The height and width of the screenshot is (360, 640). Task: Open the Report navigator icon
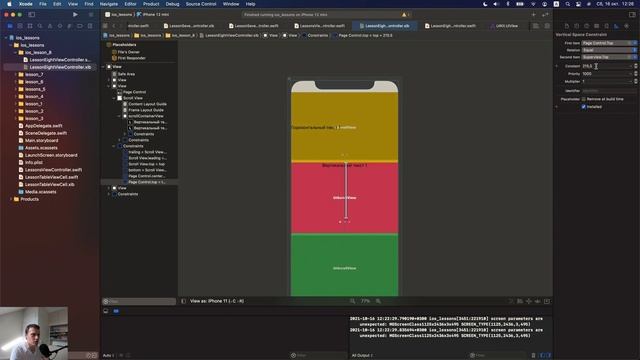90,26
